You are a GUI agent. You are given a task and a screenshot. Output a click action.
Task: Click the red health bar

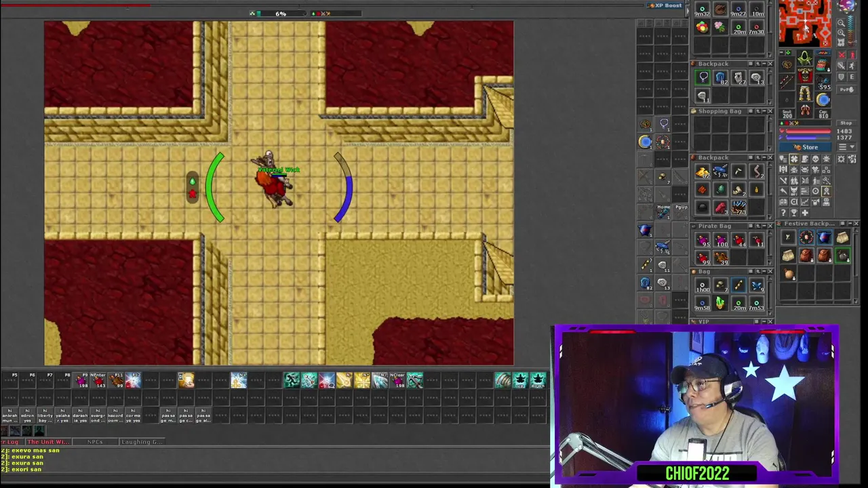[x=807, y=131]
